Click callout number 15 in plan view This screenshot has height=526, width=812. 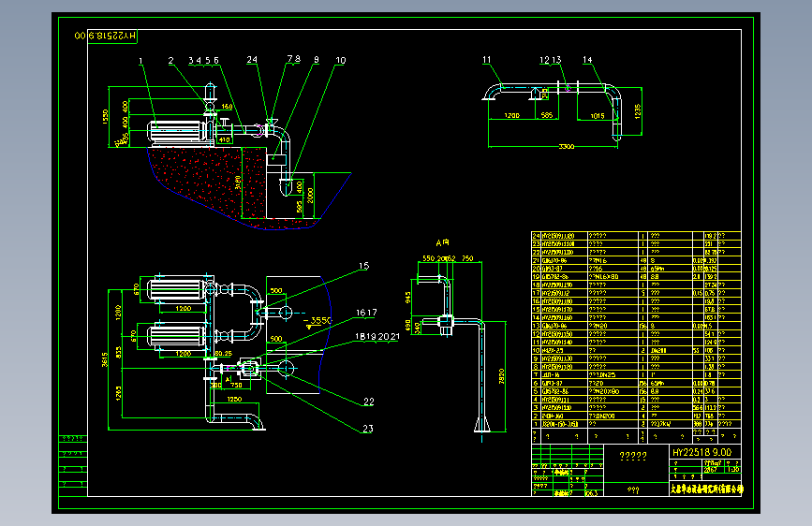point(363,266)
